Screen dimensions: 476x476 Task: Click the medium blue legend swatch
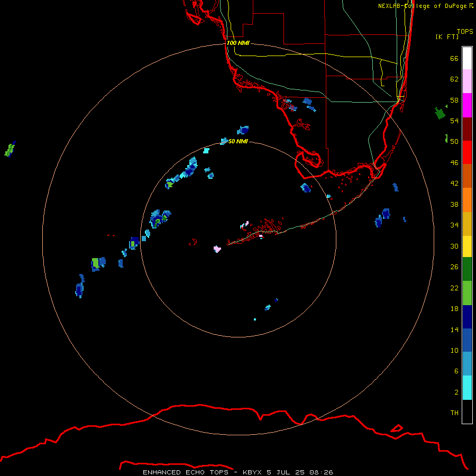[467, 340]
